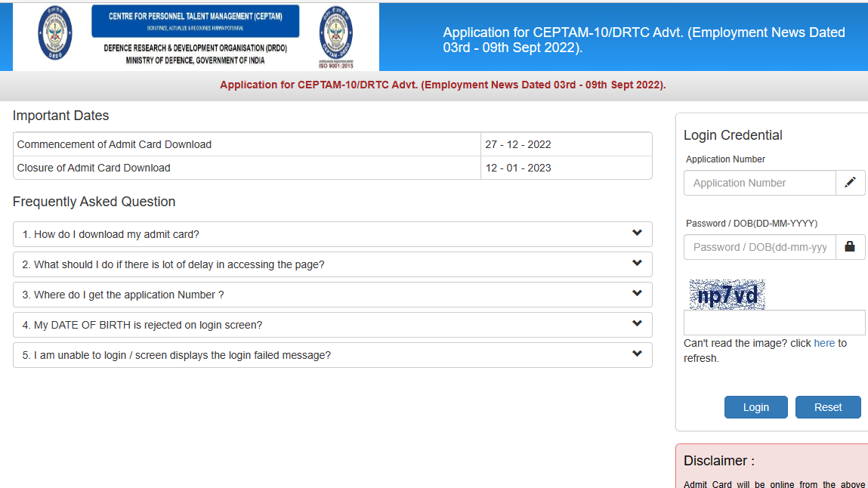Expand FAQ about DATE OF BIRTH rejection
This screenshot has height=488, width=868.
pyautogui.click(x=332, y=325)
